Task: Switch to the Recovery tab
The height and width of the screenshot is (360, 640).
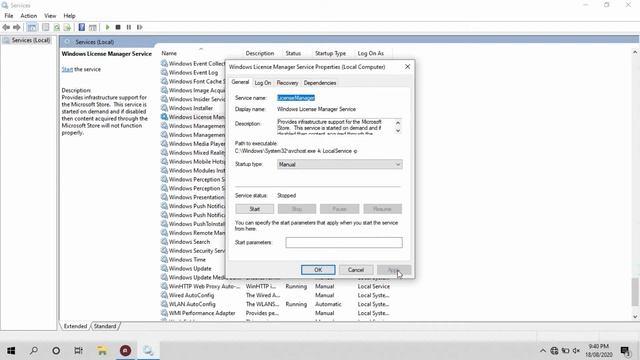Action: 287,83
